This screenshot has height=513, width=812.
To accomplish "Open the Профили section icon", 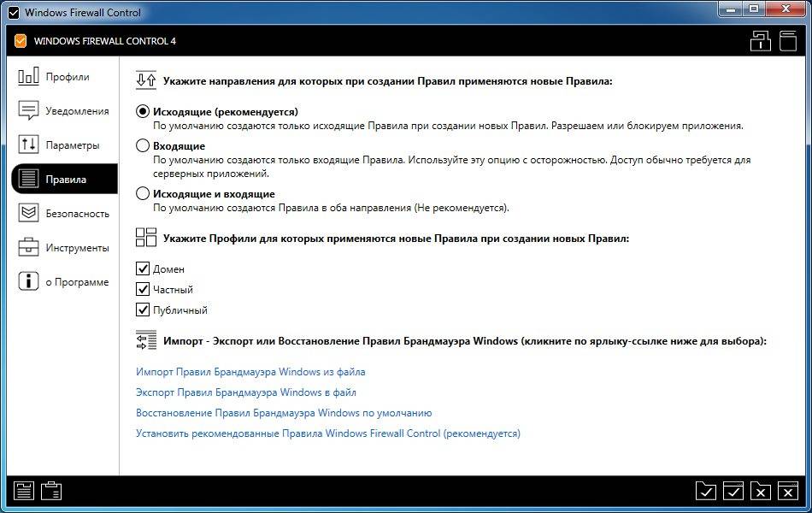I will click(28, 76).
